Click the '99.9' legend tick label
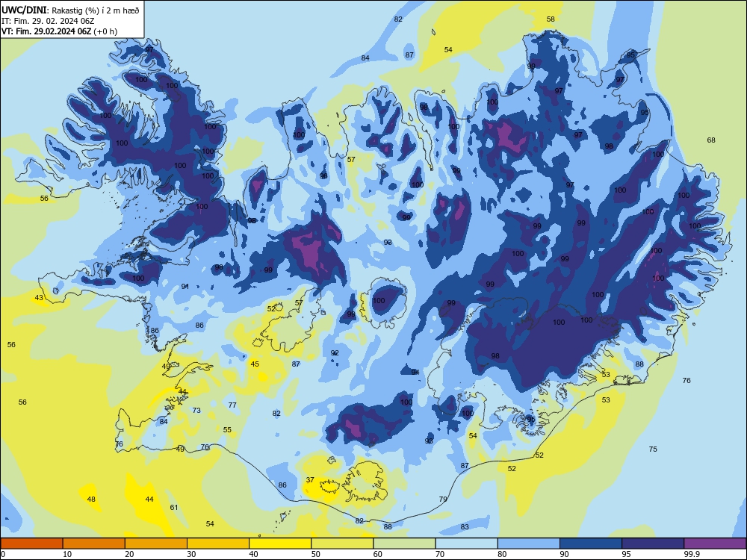This screenshot has height=560, width=747. tap(692, 554)
